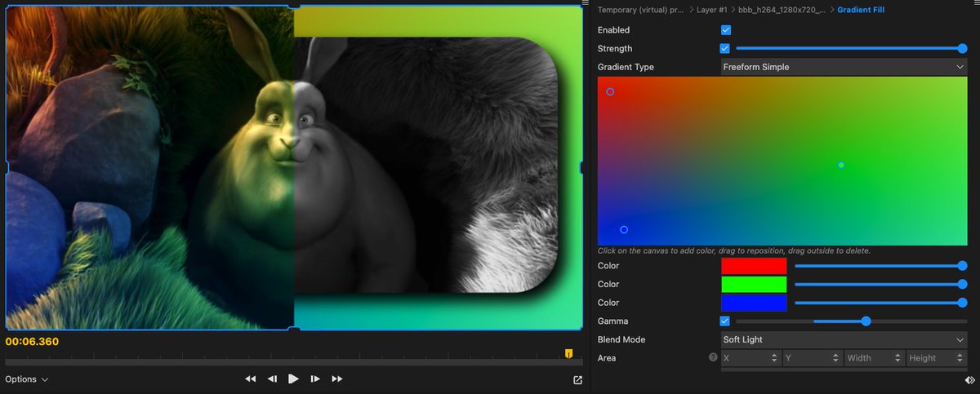Click the Area Height input field
This screenshot has height=394, width=980.
coord(938,358)
